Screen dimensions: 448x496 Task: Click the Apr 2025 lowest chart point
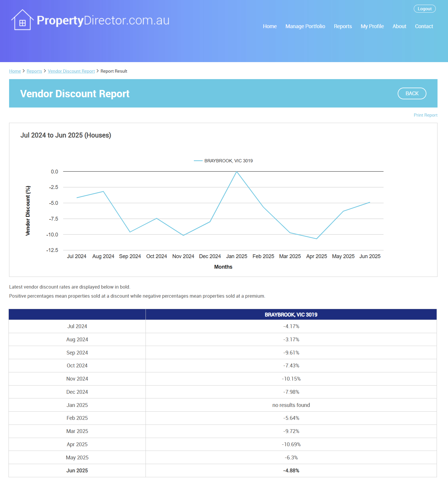click(x=317, y=239)
